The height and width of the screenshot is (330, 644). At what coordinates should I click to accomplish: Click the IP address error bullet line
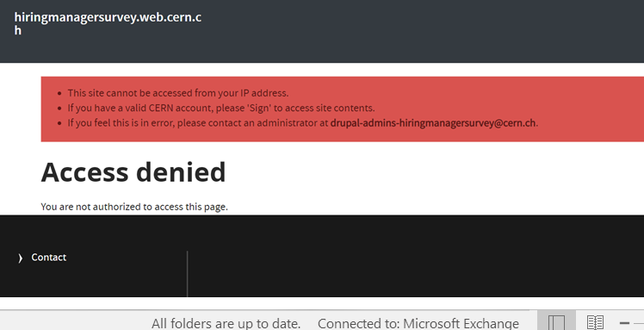tap(178, 93)
